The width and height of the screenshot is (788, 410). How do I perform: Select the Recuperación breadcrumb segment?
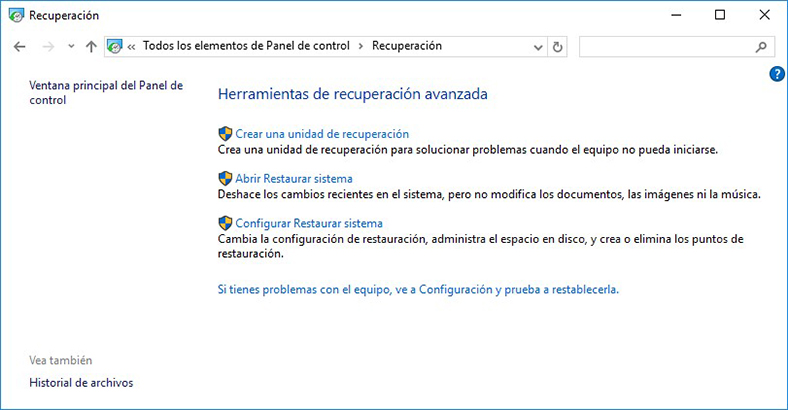point(407,46)
